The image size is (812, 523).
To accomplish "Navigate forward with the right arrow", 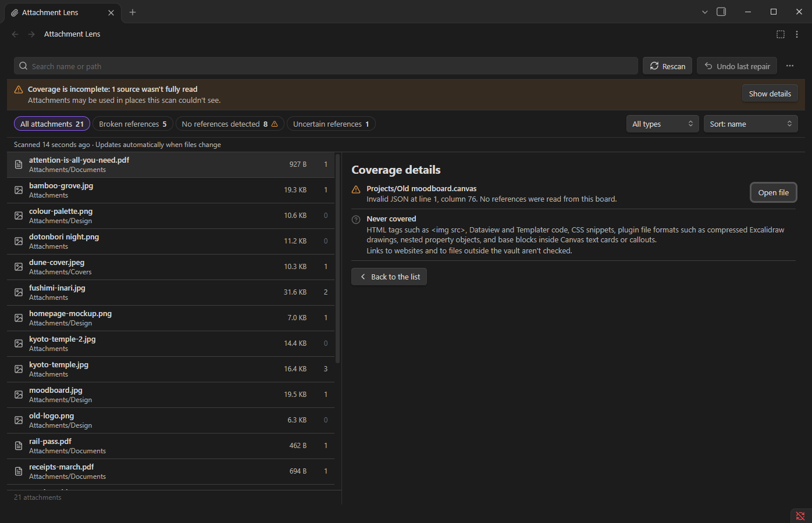I will point(31,34).
